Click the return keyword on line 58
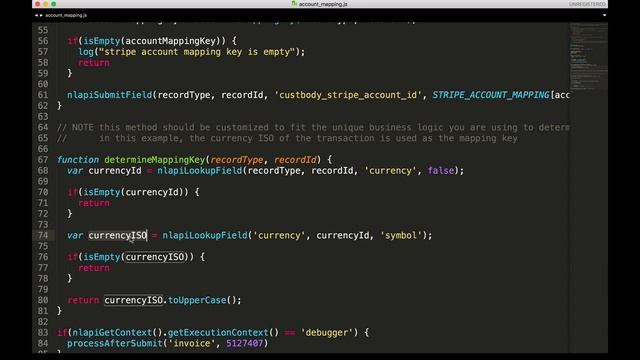 [94, 63]
